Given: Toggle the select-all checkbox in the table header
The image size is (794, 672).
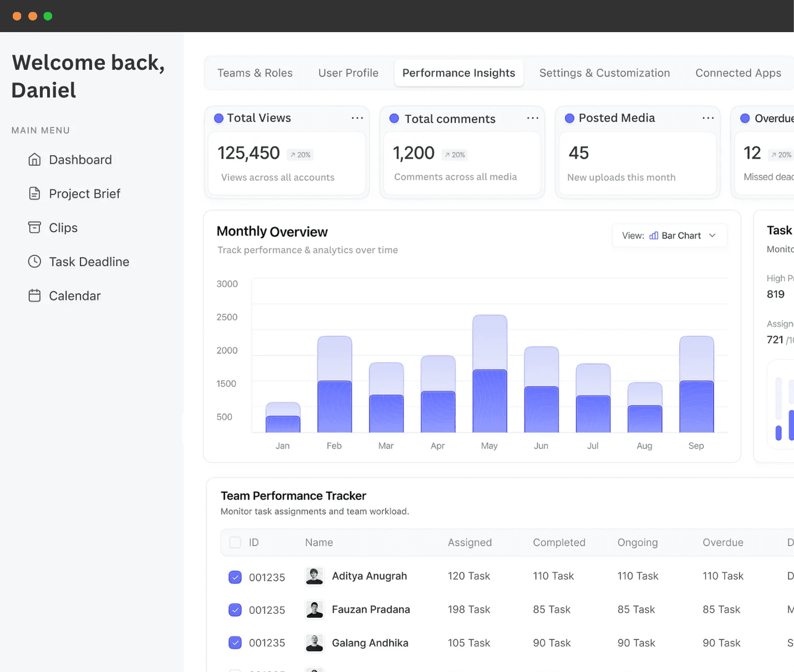Looking at the screenshot, I should pyautogui.click(x=235, y=542).
